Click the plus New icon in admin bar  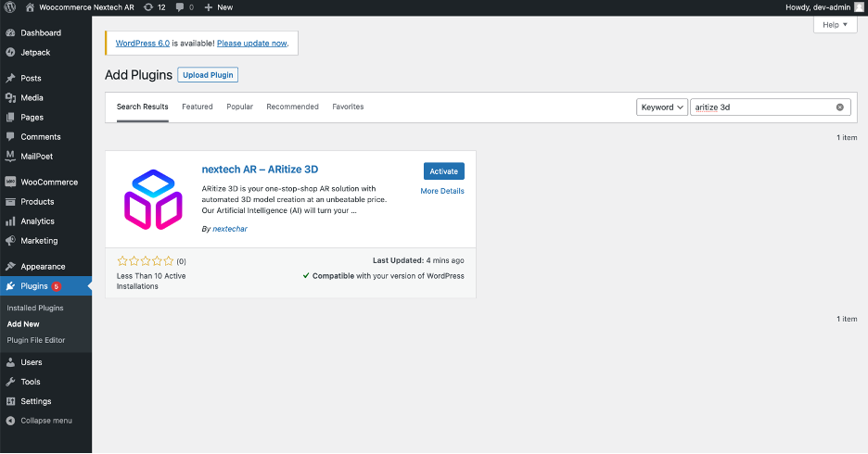(x=208, y=7)
